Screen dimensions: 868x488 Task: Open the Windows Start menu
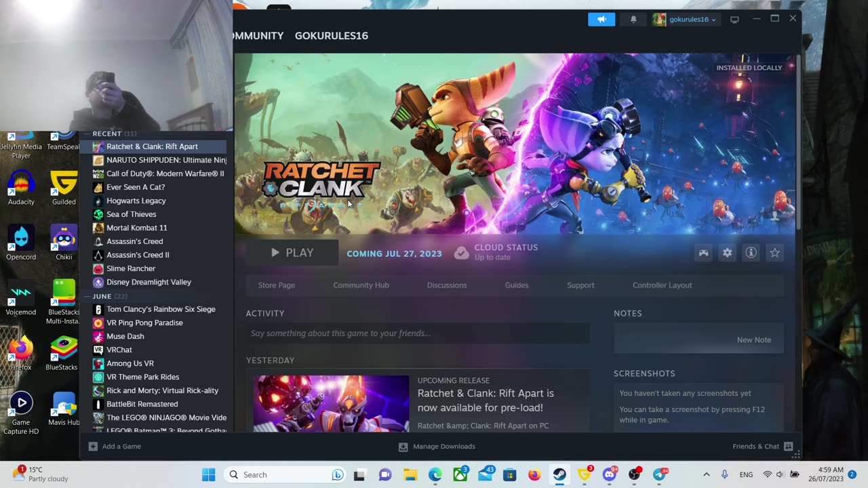208,474
